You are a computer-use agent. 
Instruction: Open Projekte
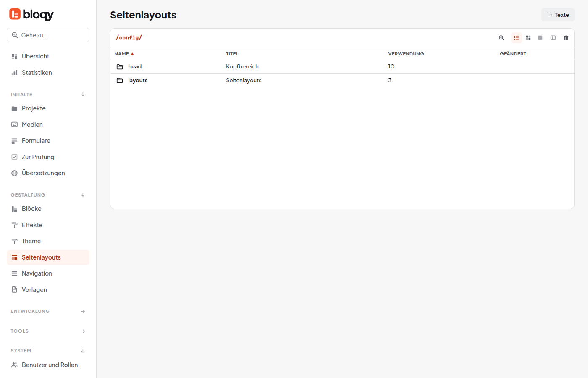coord(48,108)
